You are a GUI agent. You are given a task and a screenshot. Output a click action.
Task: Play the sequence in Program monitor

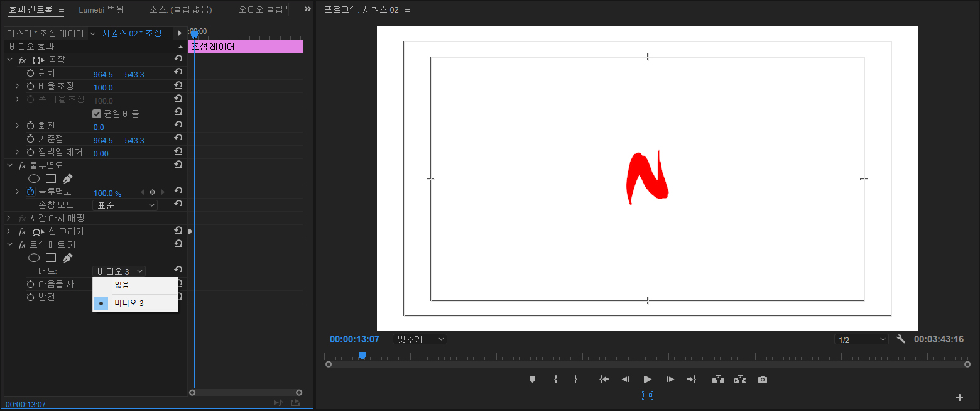[648, 380]
